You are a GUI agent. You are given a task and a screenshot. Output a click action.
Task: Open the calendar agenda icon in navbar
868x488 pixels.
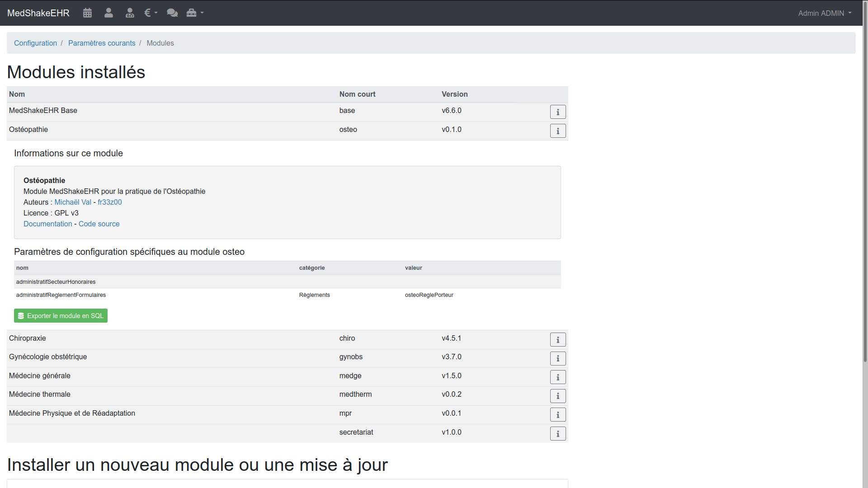87,13
